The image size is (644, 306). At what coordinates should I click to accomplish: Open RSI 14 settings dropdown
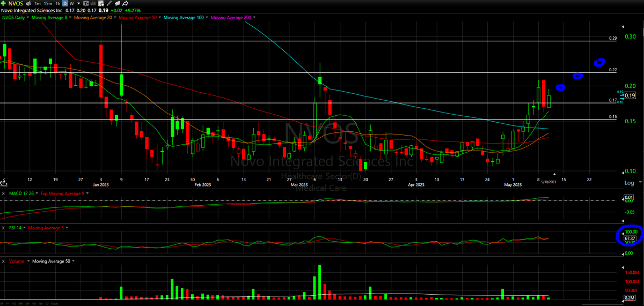point(24,228)
